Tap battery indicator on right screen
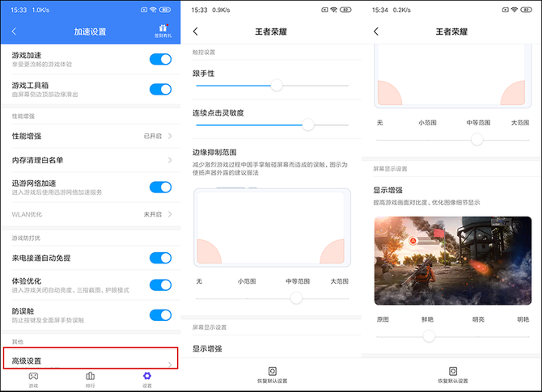 pyautogui.click(x=526, y=10)
